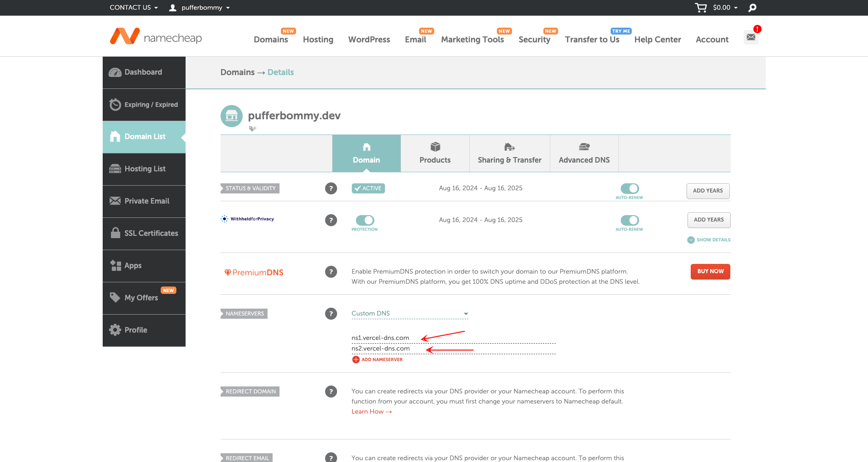Click the ns1.vercel-dns.com nameserver field
This screenshot has height=462, width=868.
click(x=454, y=338)
